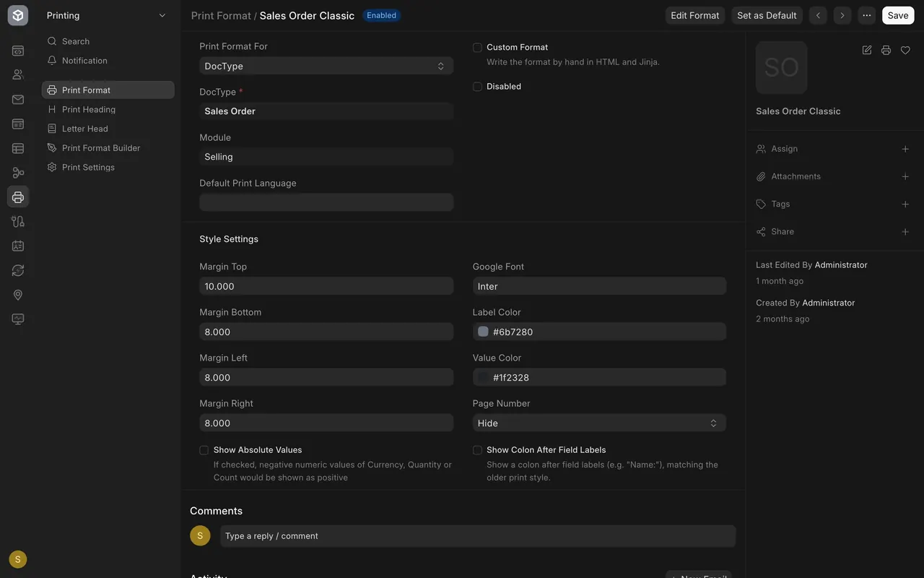Follow the Print Format breadcrumb link

tap(221, 15)
